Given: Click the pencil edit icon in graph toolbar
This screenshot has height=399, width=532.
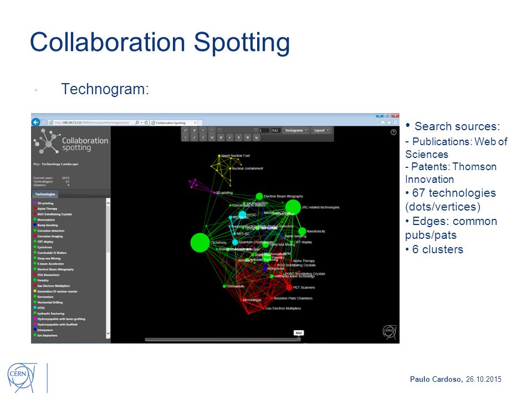Looking at the screenshot, I should [x=194, y=137].
